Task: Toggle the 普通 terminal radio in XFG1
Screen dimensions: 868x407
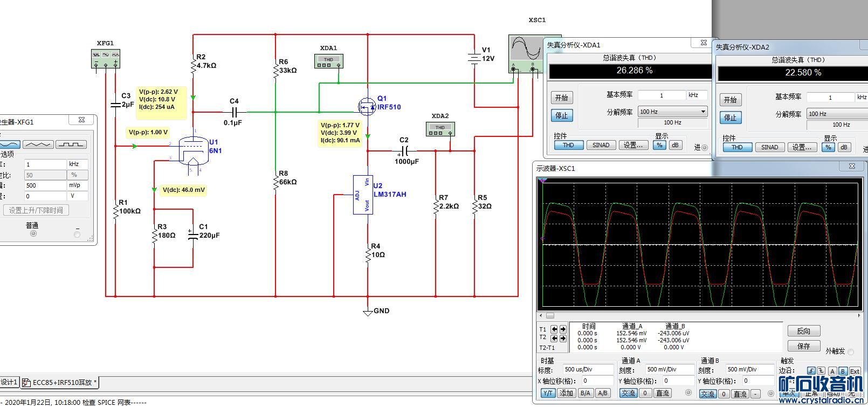Action: pyautogui.click(x=33, y=234)
